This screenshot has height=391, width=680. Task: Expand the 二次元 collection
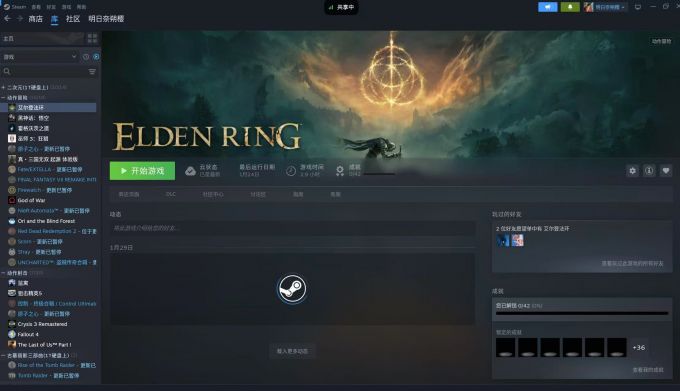3,88
